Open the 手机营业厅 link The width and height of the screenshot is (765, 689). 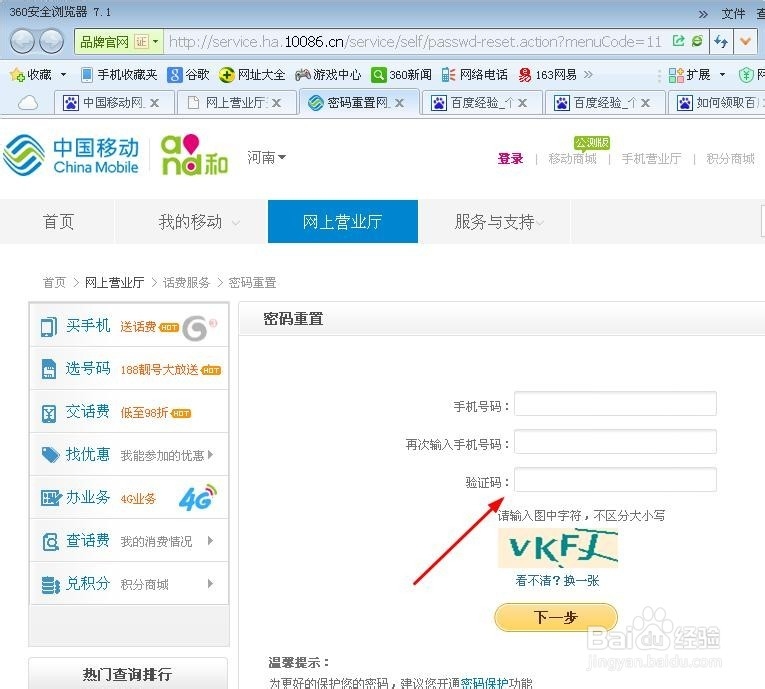point(651,159)
